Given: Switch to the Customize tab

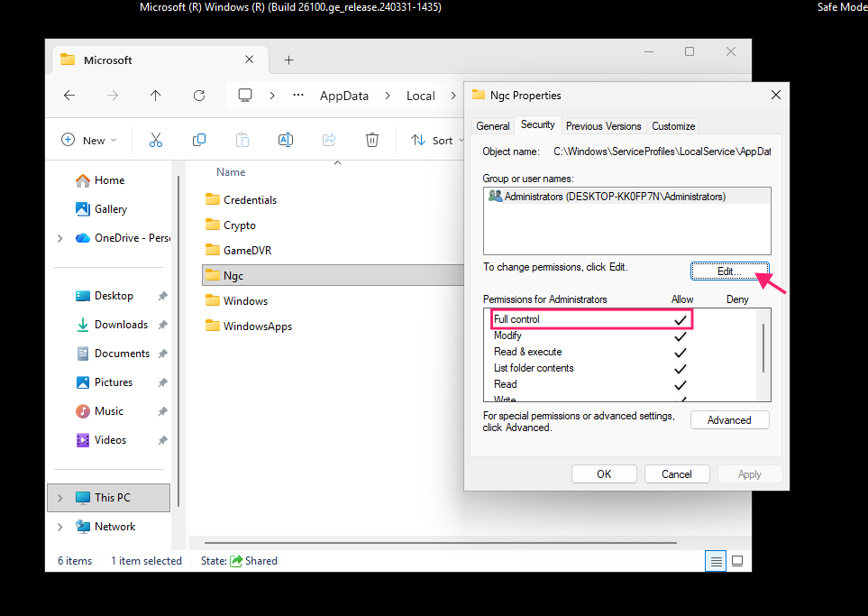Looking at the screenshot, I should coord(673,126).
